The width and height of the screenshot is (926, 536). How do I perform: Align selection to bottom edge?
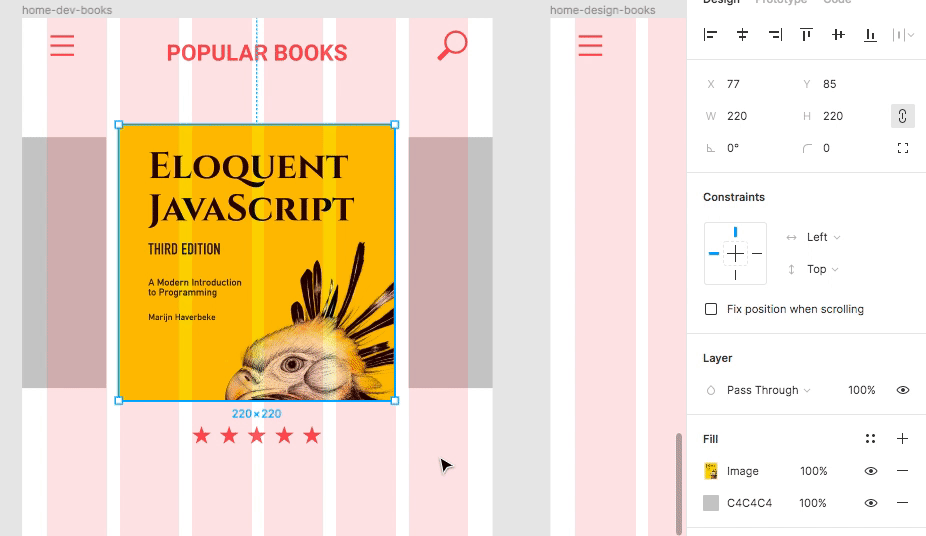(870, 35)
